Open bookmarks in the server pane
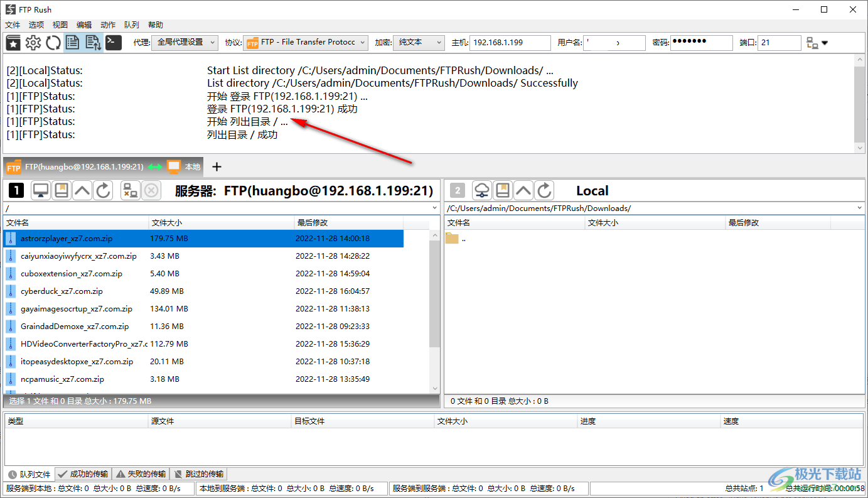Screen dimensions: 868x498 (x=62, y=190)
